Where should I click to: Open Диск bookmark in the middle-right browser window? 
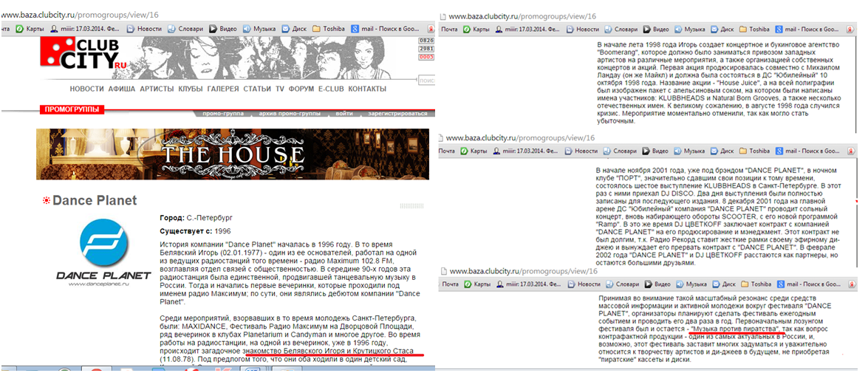(721, 151)
